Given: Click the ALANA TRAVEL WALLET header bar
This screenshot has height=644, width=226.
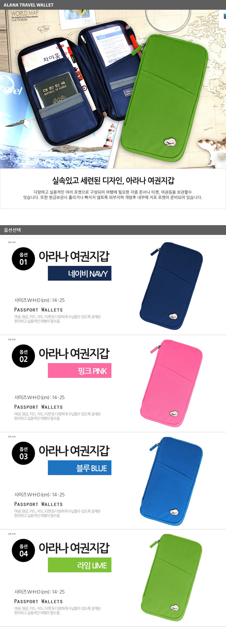Looking at the screenshot, I should tap(113, 5).
